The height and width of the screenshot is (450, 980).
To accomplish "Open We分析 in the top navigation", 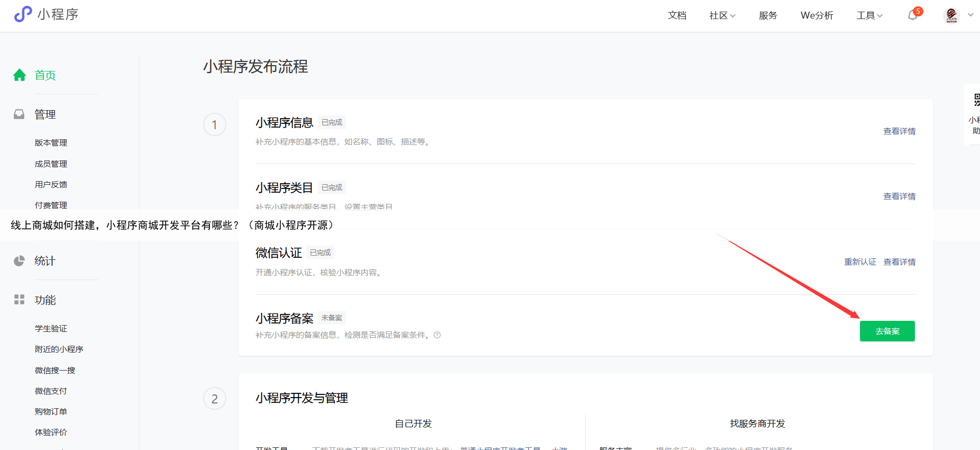I will (x=817, y=15).
